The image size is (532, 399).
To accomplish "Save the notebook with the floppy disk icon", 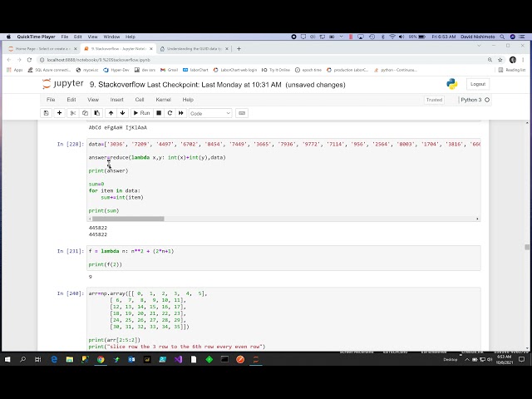I will [x=47, y=113].
